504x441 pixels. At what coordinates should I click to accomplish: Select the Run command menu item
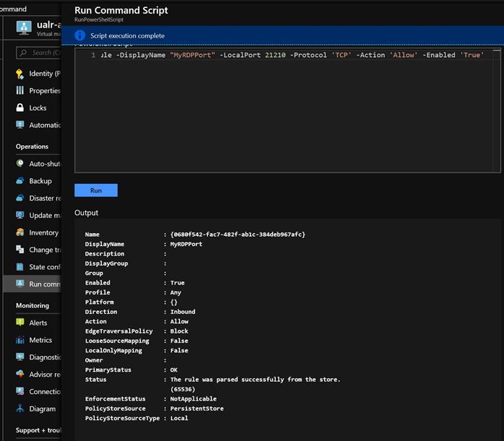tap(45, 284)
